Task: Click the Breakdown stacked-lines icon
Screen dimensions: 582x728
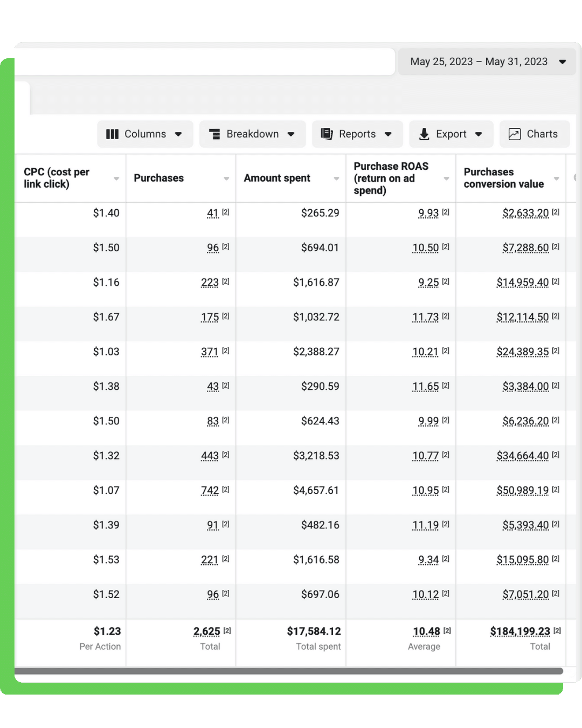Action: pos(214,134)
